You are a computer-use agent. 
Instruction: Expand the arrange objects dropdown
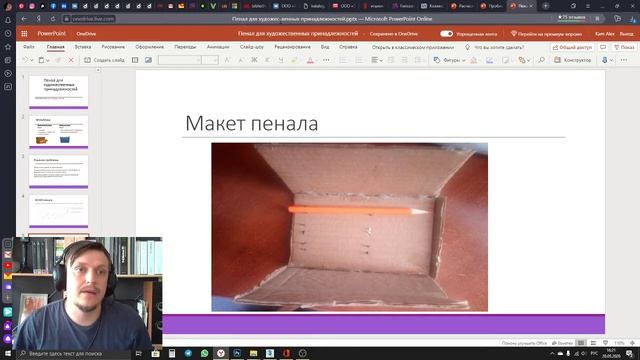[x=528, y=60]
